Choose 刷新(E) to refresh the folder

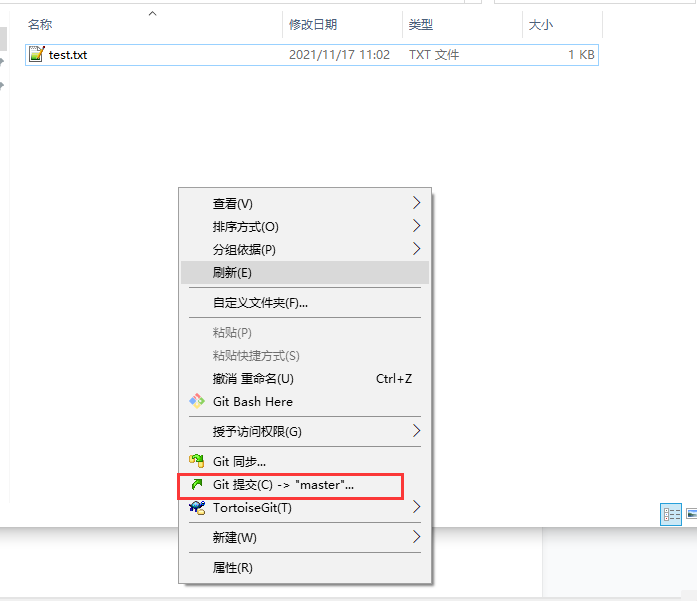pyautogui.click(x=305, y=272)
